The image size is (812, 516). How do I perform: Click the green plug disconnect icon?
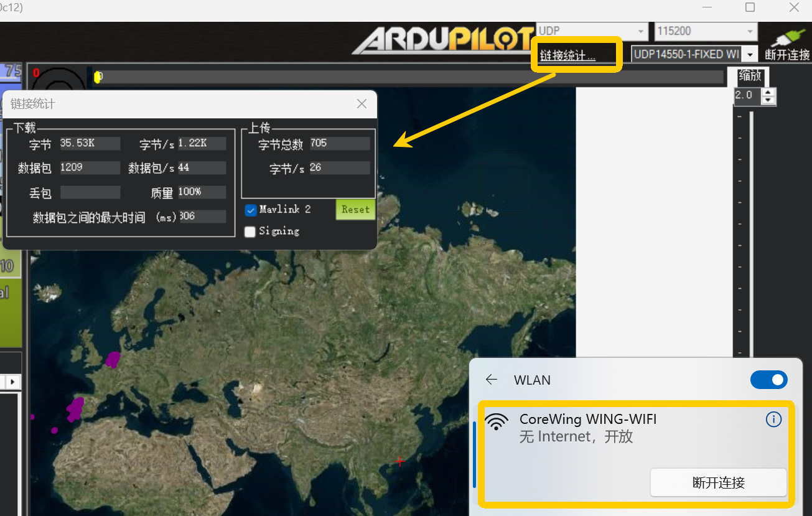(786, 39)
